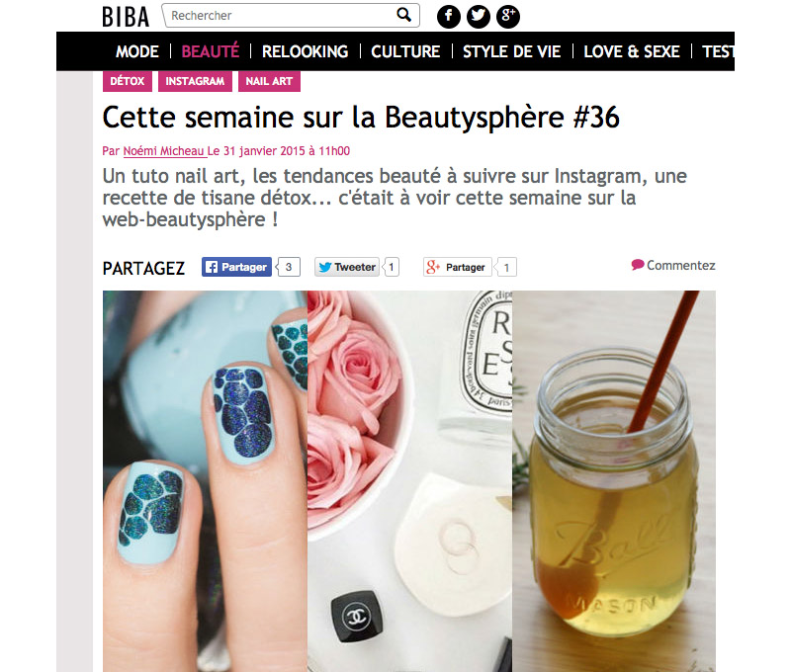Share via Google Plus Partager button
This screenshot has width=791, height=672.
coord(457,267)
